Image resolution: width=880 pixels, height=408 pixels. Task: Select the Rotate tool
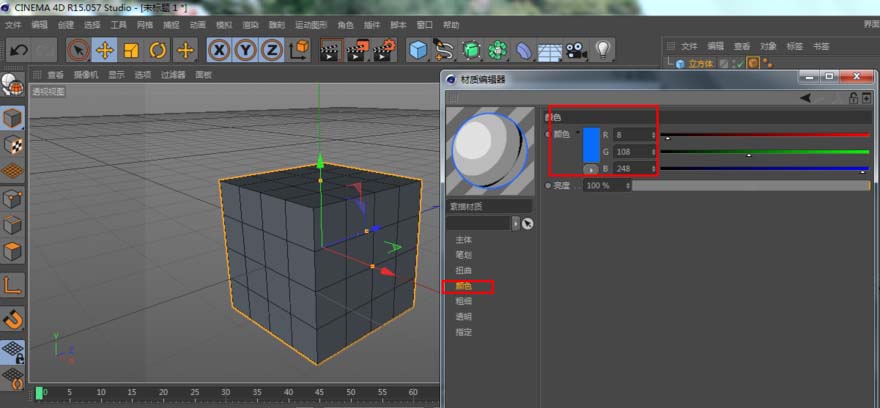coord(158,50)
